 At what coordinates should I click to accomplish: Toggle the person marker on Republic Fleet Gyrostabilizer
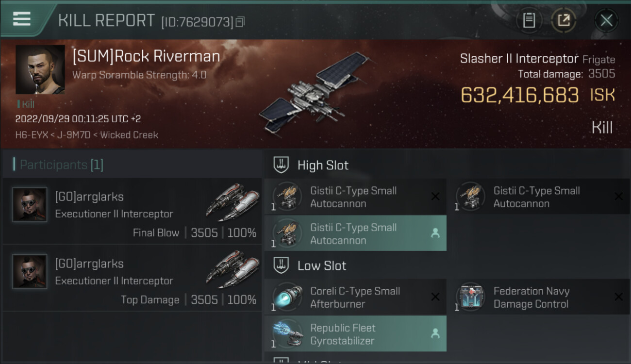435,334
